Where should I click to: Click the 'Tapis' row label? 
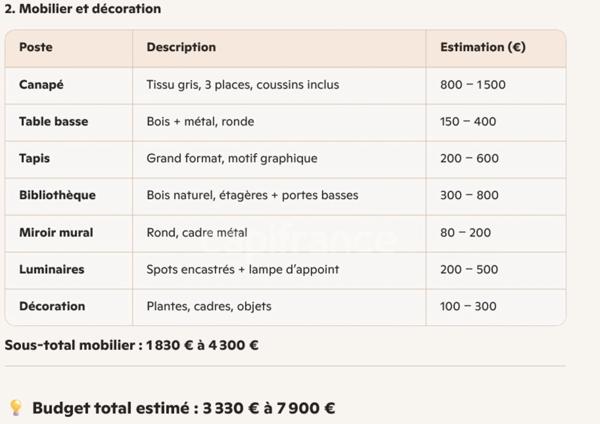[35, 158]
